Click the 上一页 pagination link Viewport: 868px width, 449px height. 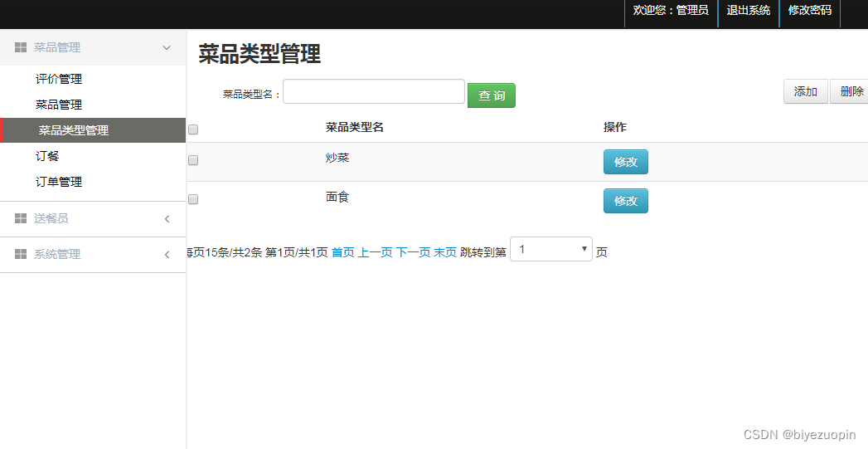376,252
